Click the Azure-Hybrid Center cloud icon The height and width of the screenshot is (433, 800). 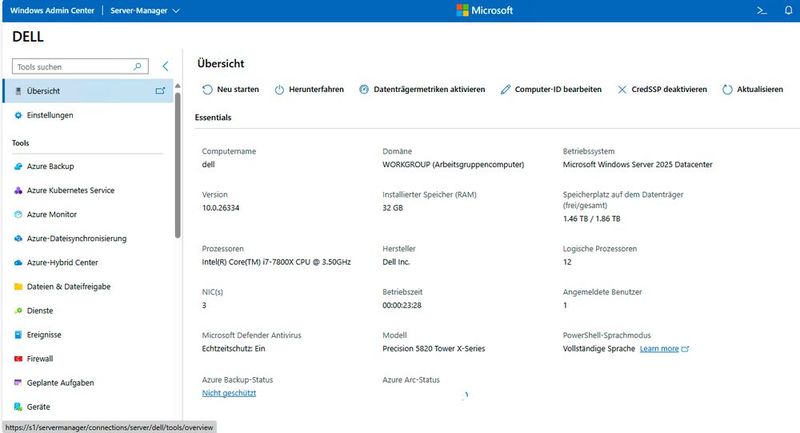tap(18, 262)
